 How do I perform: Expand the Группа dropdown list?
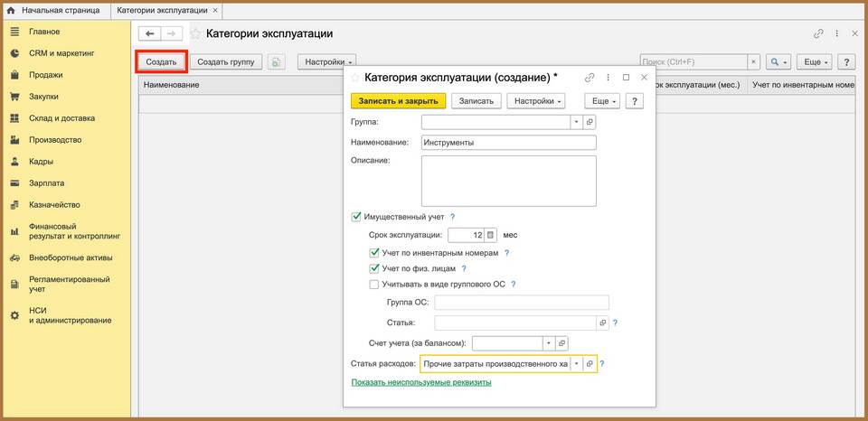point(576,121)
